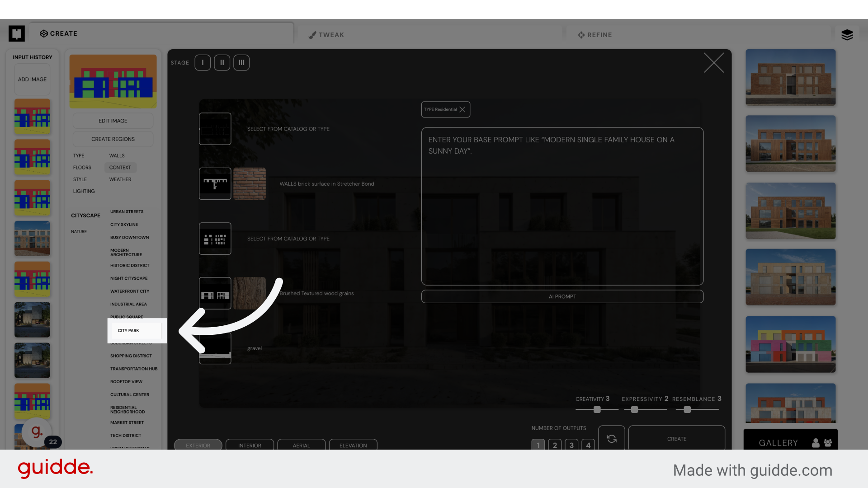Open the layers stack icon

click(x=847, y=35)
